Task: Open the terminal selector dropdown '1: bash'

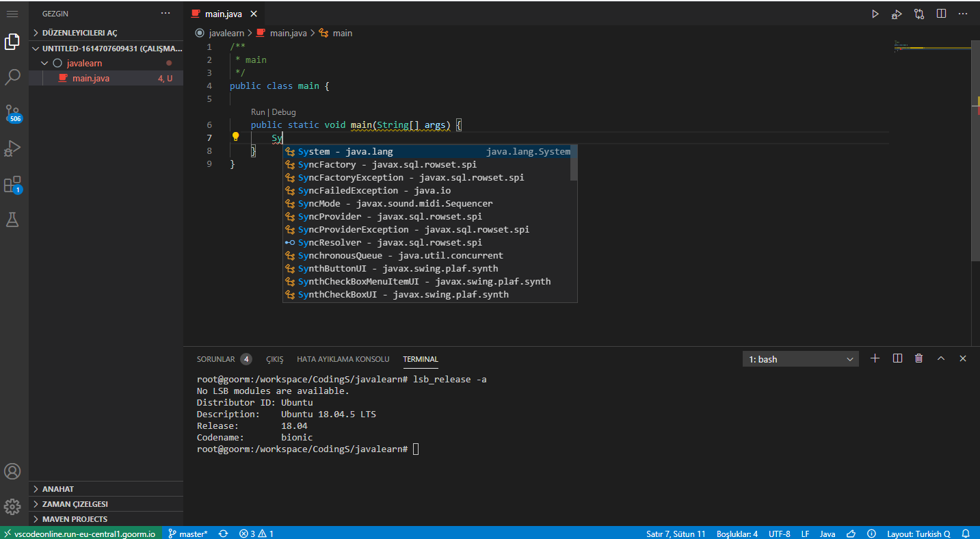Action: tap(801, 359)
